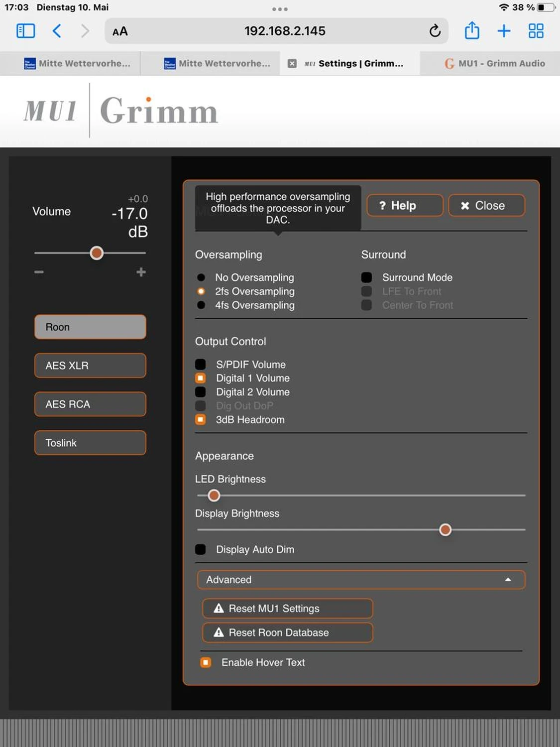Click the Reset MU1 Settings button
Image resolution: width=560 pixels, height=747 pixels.
point(287,609)
